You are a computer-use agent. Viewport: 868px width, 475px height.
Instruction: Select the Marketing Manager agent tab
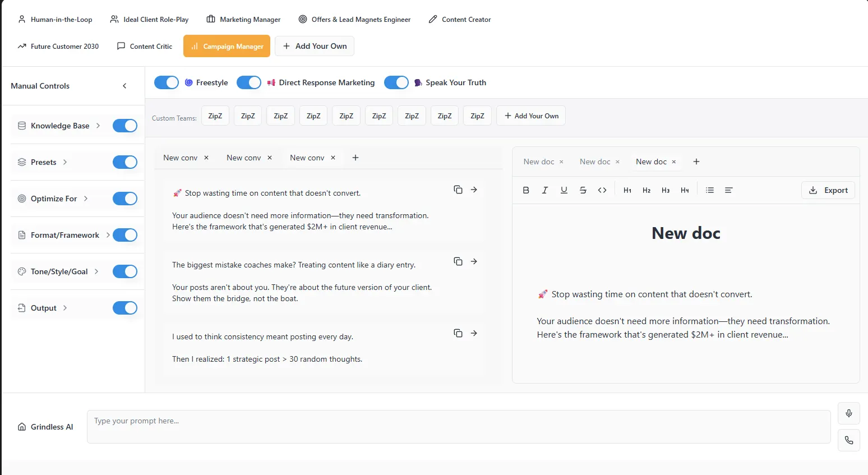pos(243,20)
